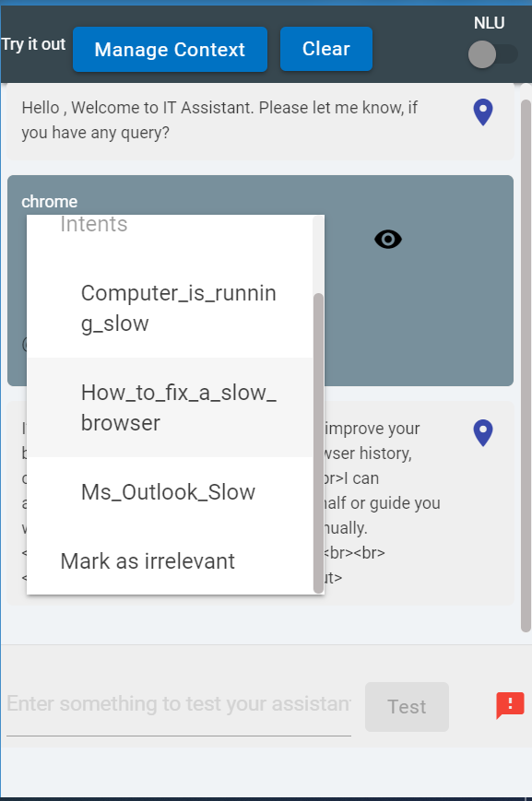Viewport: 532px width, 801px height.
Task: Click the Intents header in the dropdown list
Action: [93, 224]
